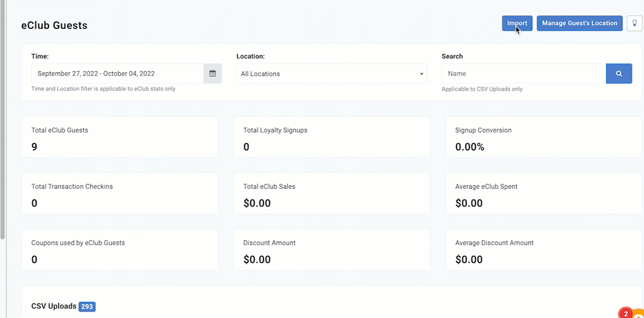Click the left vertical scrollbar
The image size is (644, 318).
click(x=3, y=119)
